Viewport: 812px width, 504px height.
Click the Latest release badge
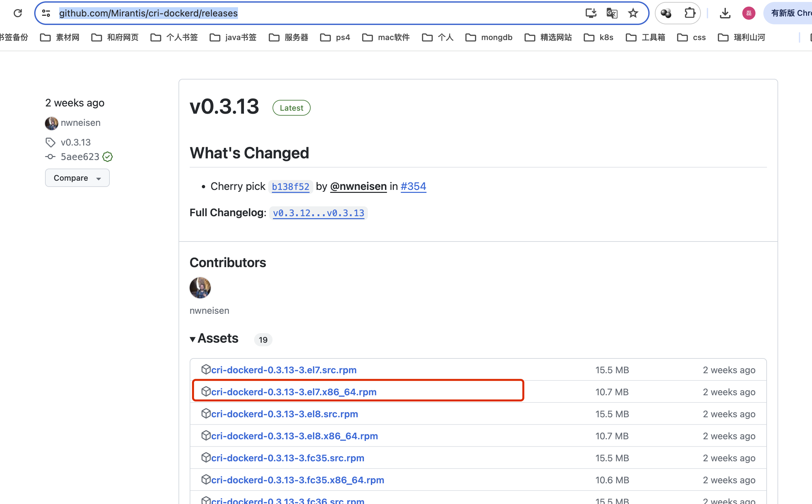tap(292, 108)
